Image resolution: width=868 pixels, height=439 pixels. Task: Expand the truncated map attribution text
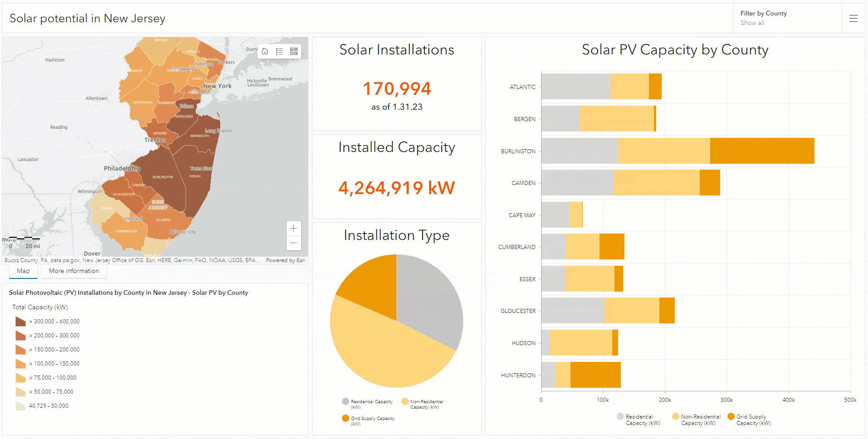point(132,260)
